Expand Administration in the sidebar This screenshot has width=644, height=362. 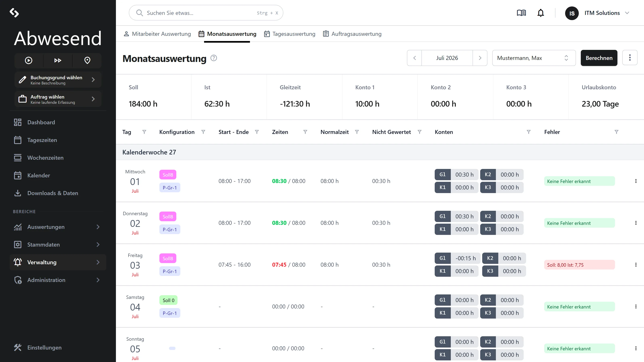58,280
